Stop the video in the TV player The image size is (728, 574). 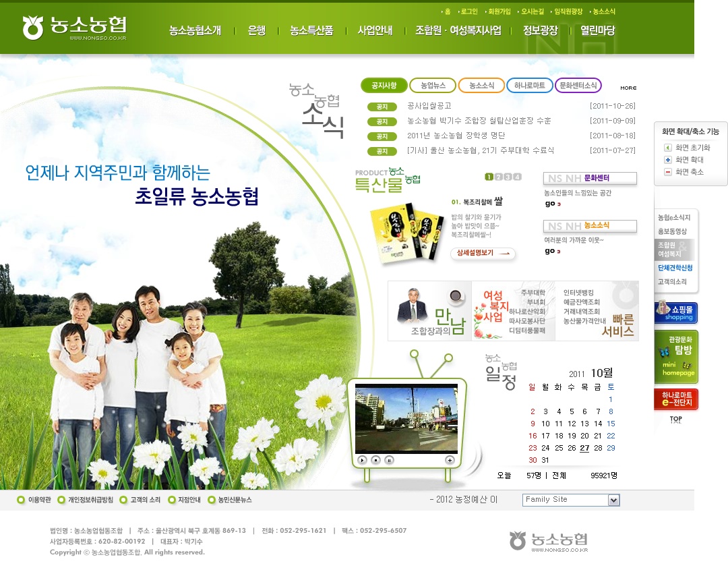376,460
